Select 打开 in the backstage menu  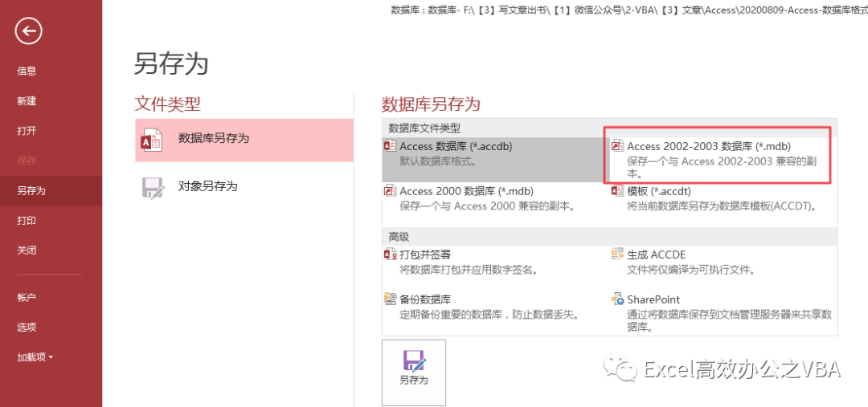27,131
